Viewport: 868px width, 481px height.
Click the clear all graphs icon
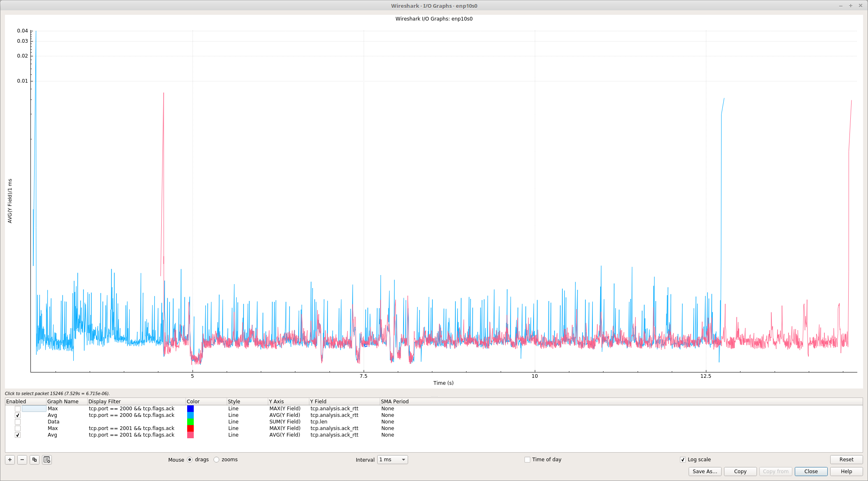click(x=47, y=460)
